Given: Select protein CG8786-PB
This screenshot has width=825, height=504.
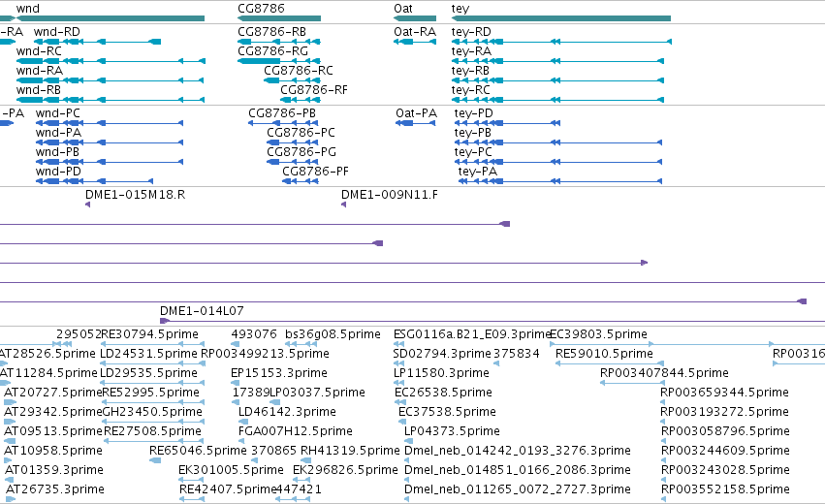Looking at the screenshot, I should (x=282, y=113).
